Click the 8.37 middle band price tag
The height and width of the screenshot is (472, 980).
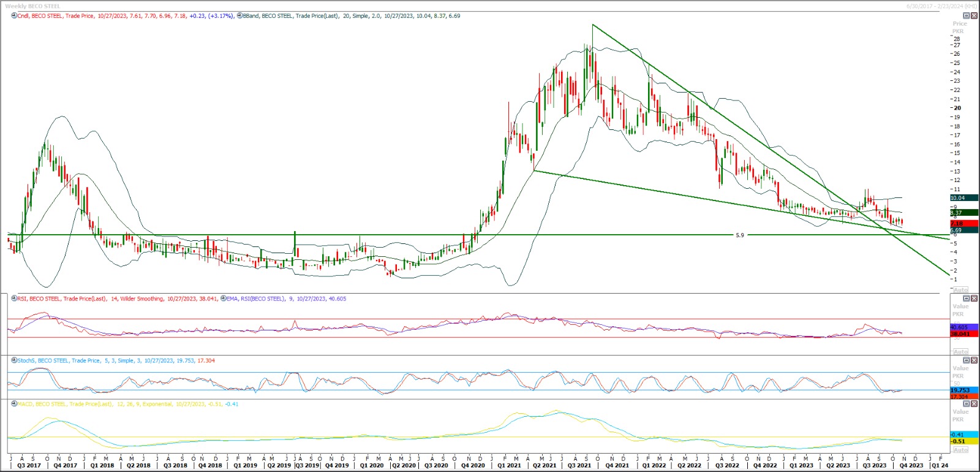pyautogui.click(x=964, y=213)
